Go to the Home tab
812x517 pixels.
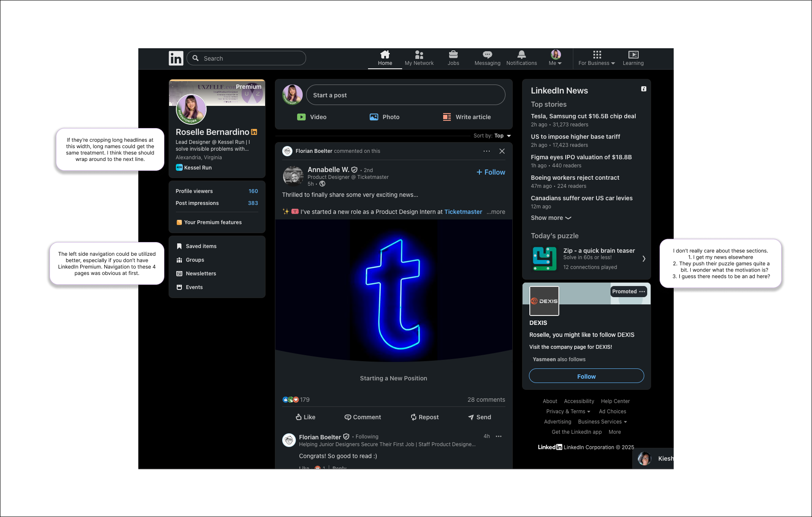pyautogui.click(x=385, y=58)
